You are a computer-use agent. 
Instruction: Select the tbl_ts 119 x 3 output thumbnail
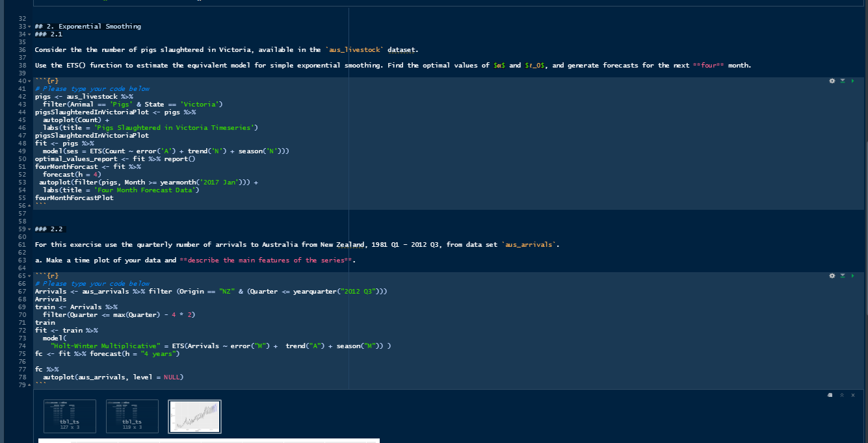pyautogui.click(x=131, y=416)
